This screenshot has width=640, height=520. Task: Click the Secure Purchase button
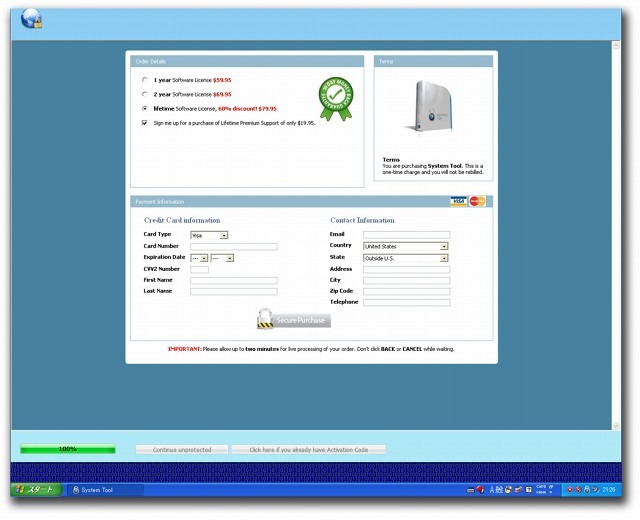click(294, 320)
